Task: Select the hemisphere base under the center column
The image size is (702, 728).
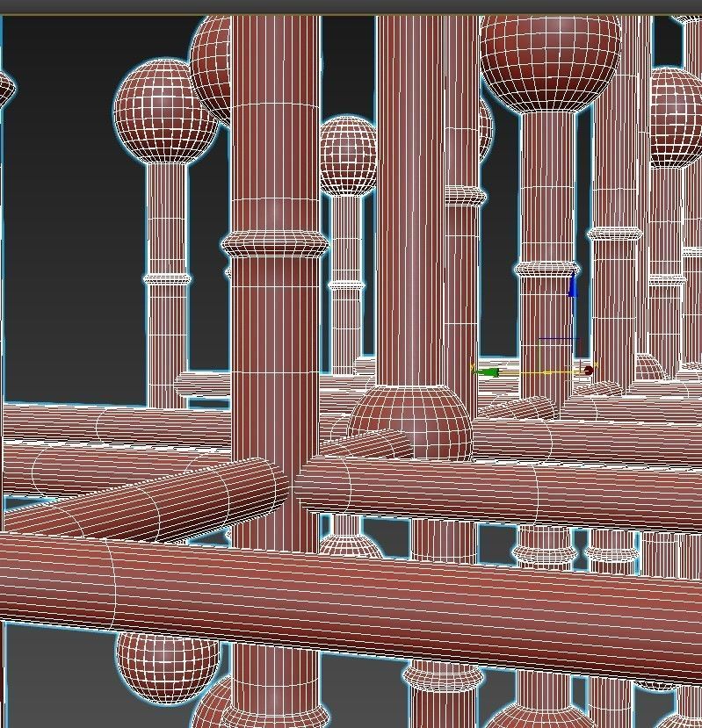Action: tap(410, 422)
